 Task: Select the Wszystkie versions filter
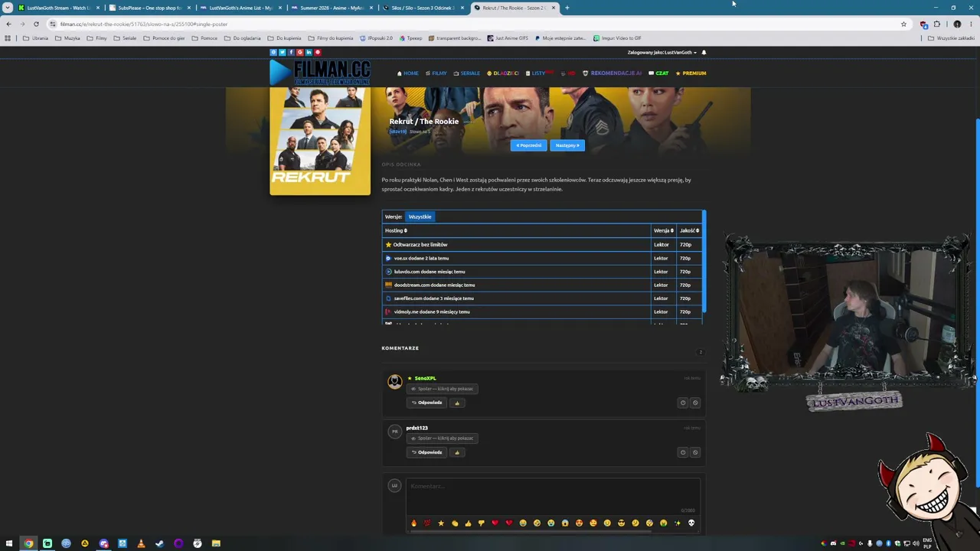pyautogui.click(x=420, y=217)
